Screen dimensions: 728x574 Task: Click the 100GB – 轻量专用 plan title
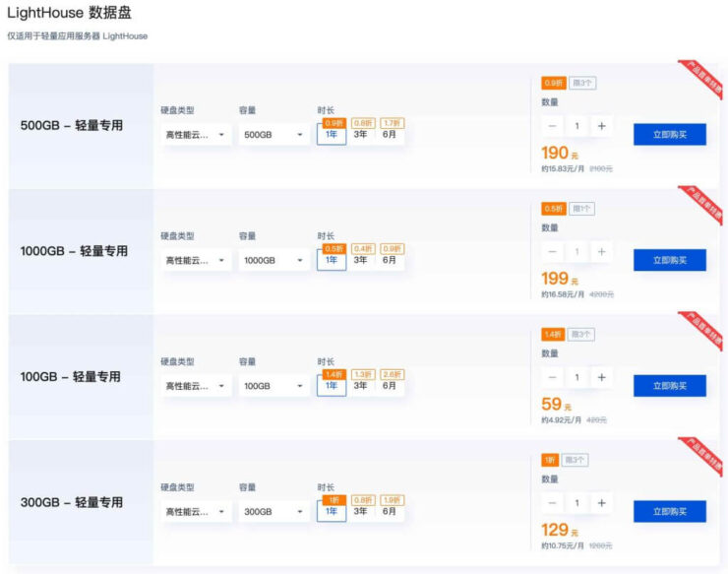pos(70,376)
